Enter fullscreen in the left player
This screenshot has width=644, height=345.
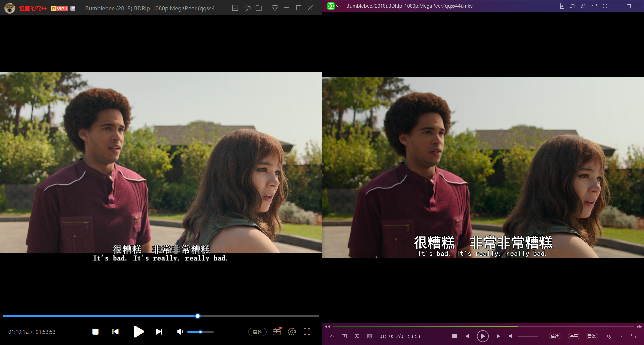[307, 332]
